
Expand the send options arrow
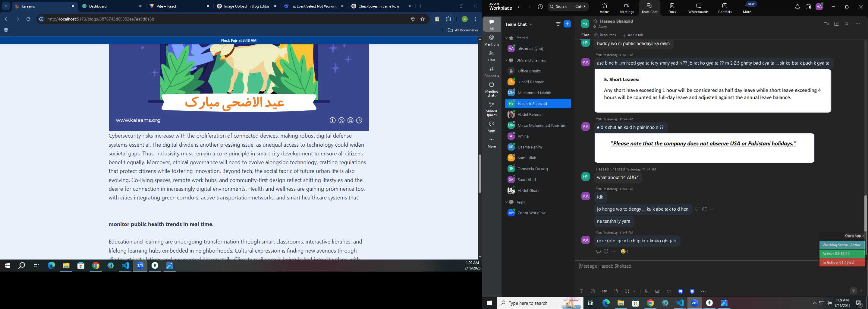tap(861, 291)
